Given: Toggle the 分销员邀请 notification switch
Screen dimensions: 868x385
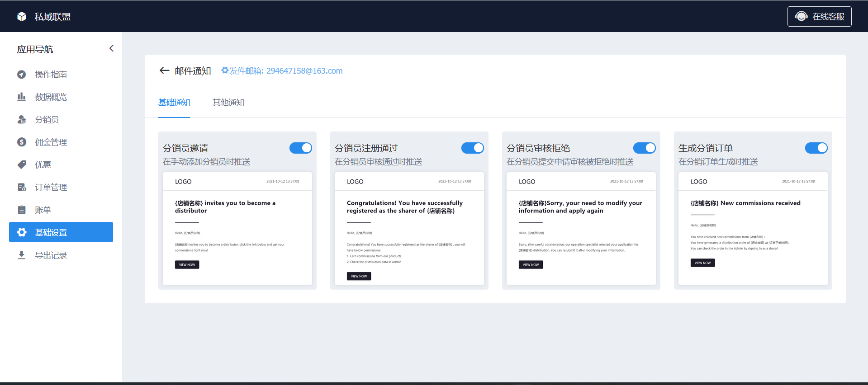Looking at the screenshot, I should 301,148.
